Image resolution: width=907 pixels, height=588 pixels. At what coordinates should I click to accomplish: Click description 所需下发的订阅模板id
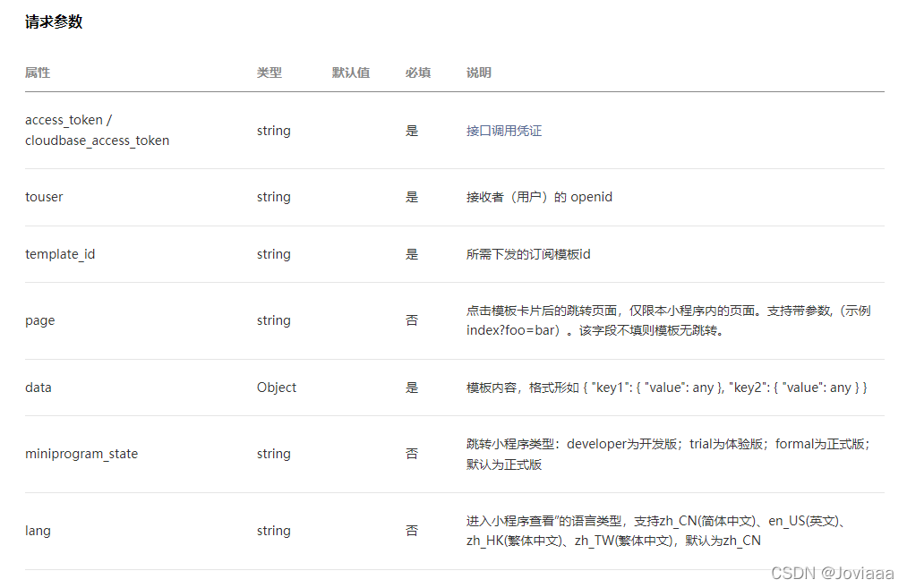[x=528, y=254]
